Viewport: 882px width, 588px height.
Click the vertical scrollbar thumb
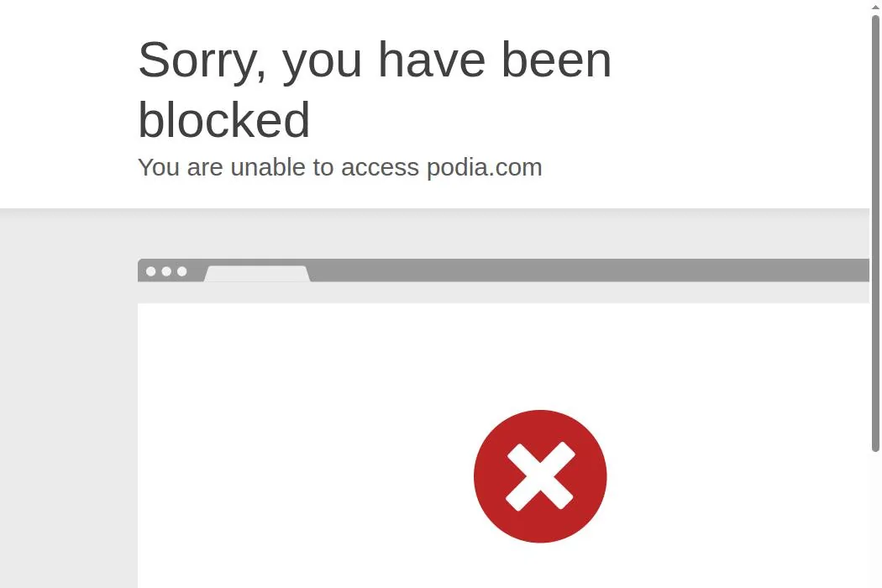pyautogui.click(x=875, y=234)
